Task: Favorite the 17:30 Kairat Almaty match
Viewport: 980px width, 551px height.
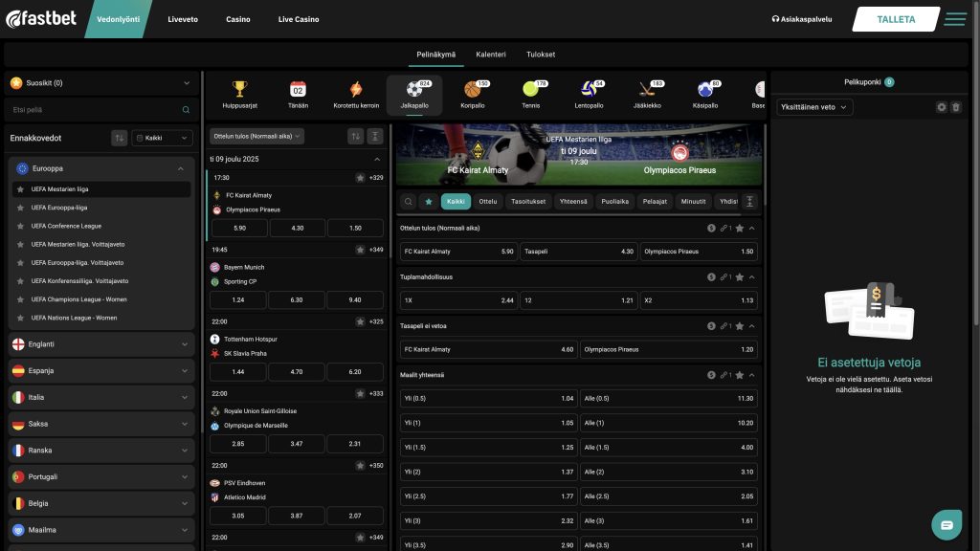Action: pyautogui.click(x=360, y=178)
